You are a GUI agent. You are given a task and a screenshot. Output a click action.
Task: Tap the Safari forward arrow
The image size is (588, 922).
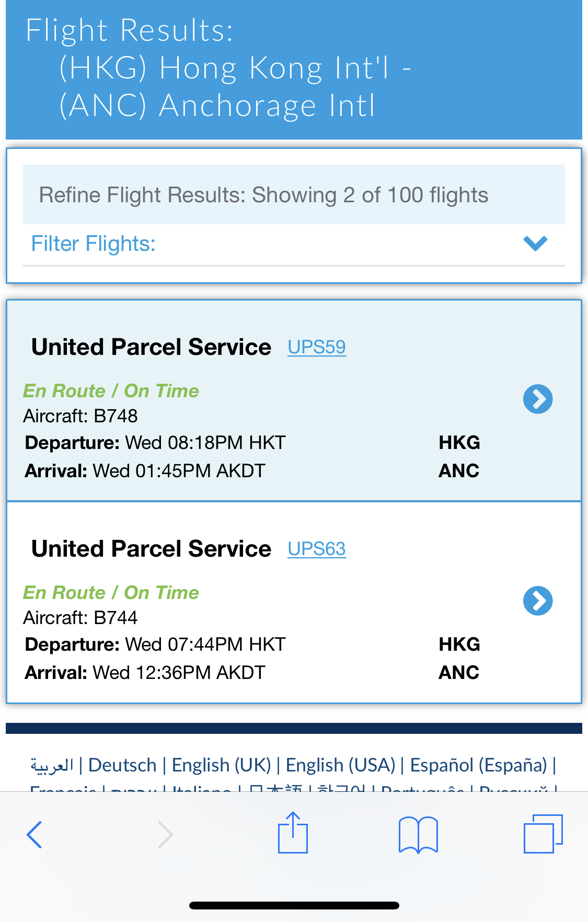pos(165,834)
